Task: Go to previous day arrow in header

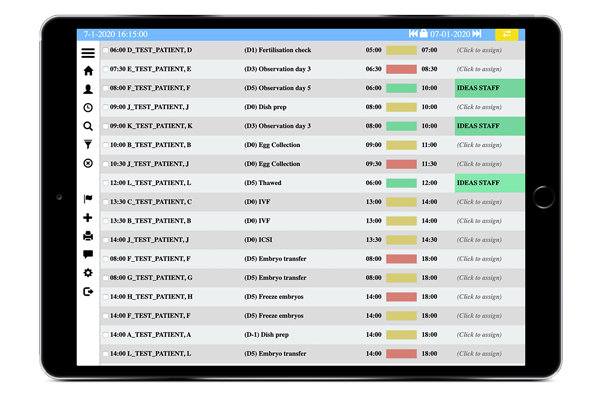Action: 413,34
